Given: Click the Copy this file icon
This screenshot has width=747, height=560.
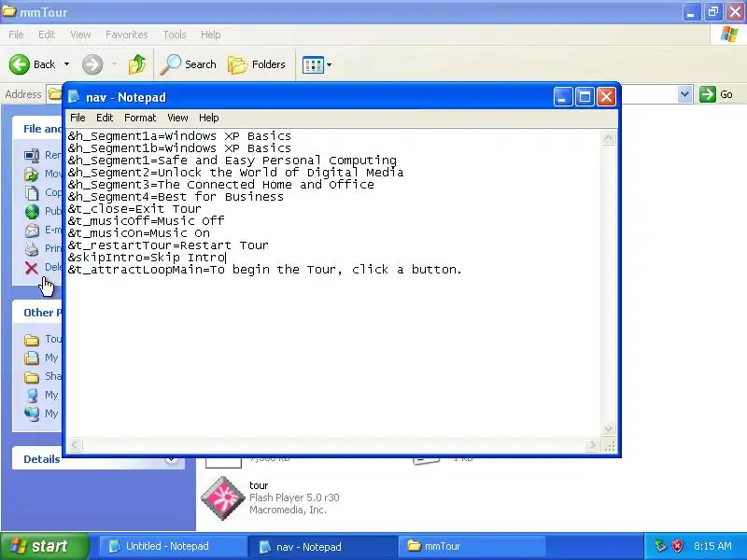Looking at the screenshot, I should [32, 192].
